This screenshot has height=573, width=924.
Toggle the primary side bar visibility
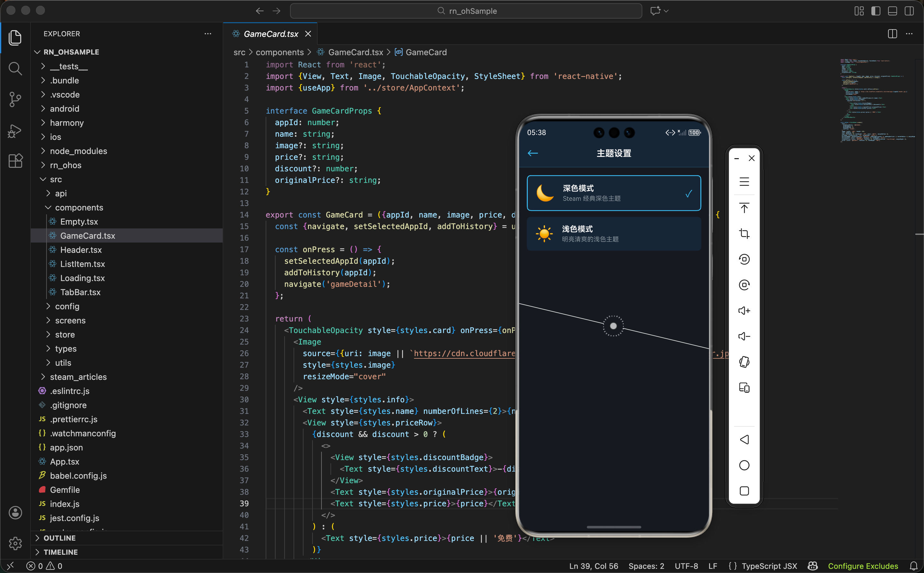(x=876, y=11)
